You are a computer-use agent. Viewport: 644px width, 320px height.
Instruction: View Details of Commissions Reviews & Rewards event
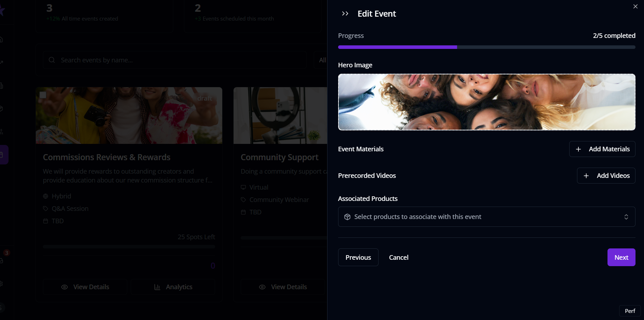click(x=85, y=287)
